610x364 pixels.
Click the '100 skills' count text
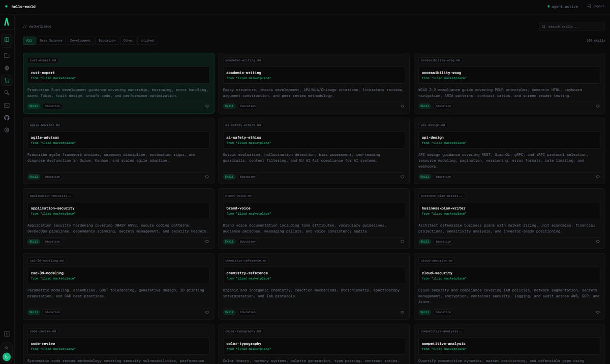pyautogui.click(x=596, y=41)
